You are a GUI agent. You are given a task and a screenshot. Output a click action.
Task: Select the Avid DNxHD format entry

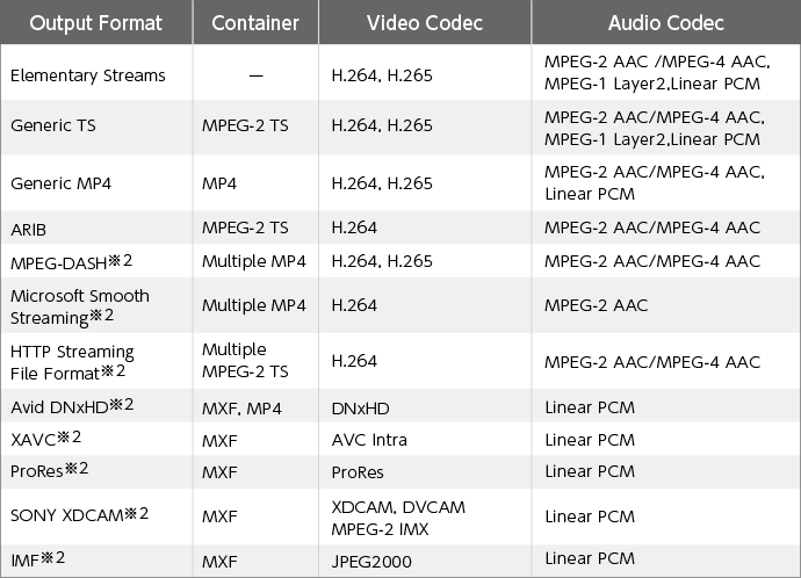pyautogui.click(x=72, y=407)
